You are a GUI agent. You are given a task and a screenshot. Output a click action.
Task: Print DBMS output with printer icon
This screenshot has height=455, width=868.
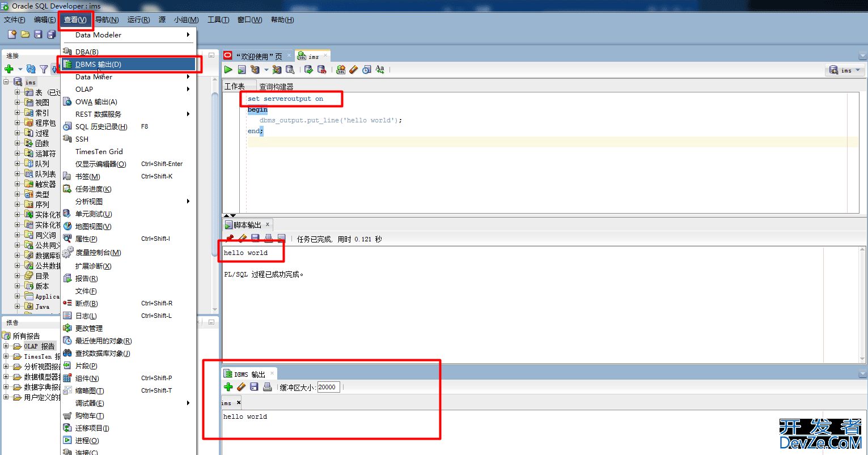tap(267, 387)
